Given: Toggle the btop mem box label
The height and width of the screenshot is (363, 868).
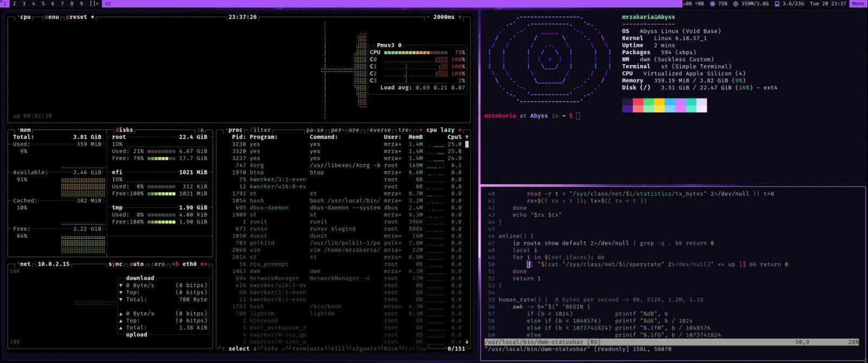Looking at the screenshot, I should click(25, 130).
